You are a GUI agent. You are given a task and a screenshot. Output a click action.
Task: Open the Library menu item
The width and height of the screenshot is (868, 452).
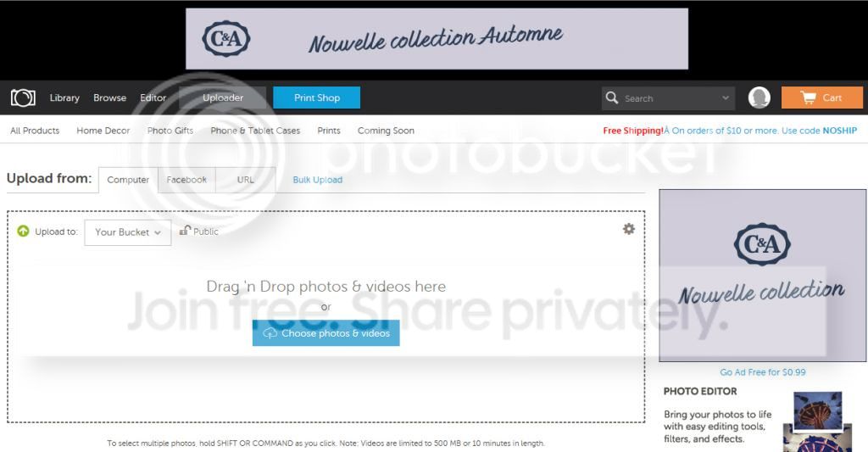coord(64,98)
